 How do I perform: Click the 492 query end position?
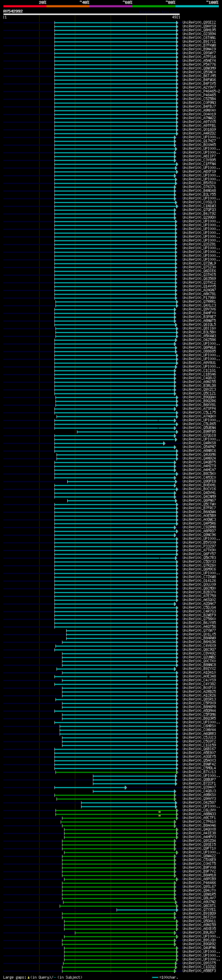tap(175, 17)
